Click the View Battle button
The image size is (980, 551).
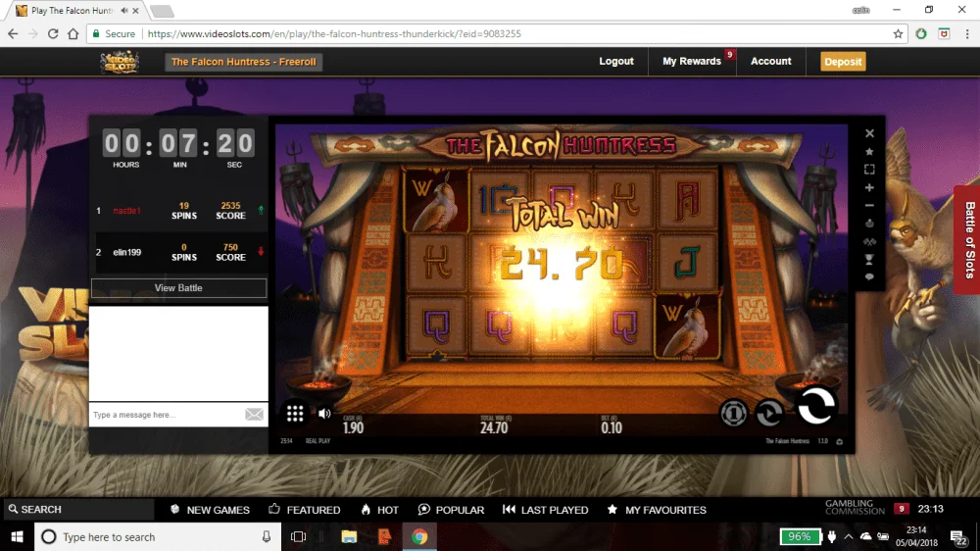178,287
